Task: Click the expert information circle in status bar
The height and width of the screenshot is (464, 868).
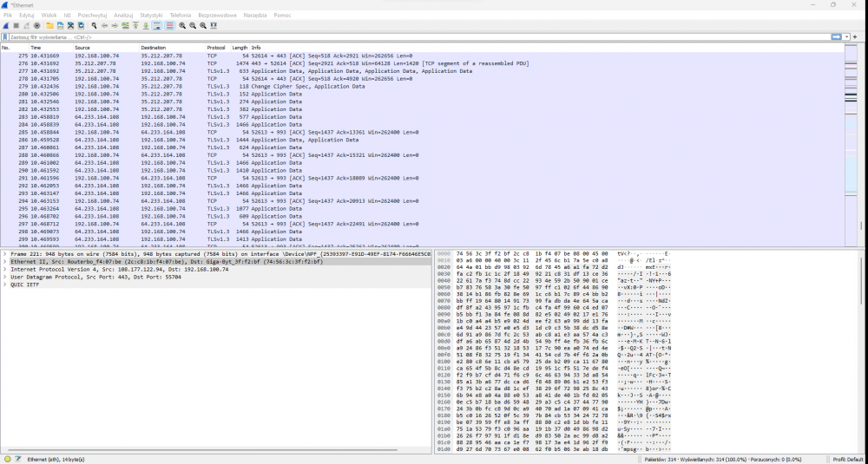Action: [8, 458]
